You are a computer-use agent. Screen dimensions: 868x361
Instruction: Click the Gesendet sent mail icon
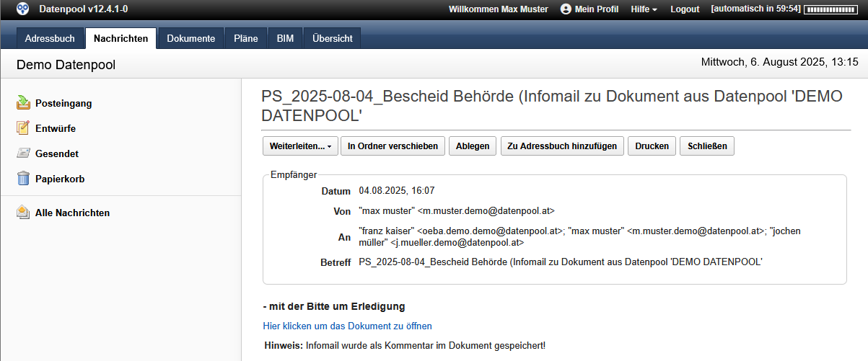23,153
